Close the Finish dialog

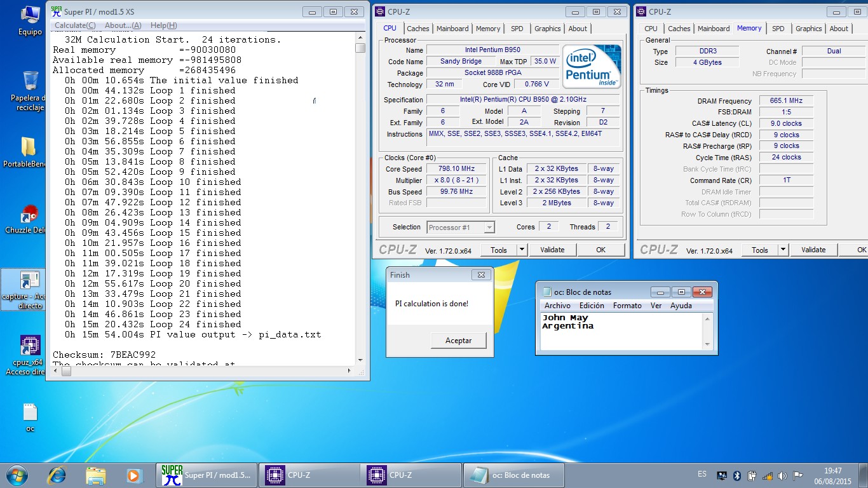pyautogui.click(x=481, y=275)
